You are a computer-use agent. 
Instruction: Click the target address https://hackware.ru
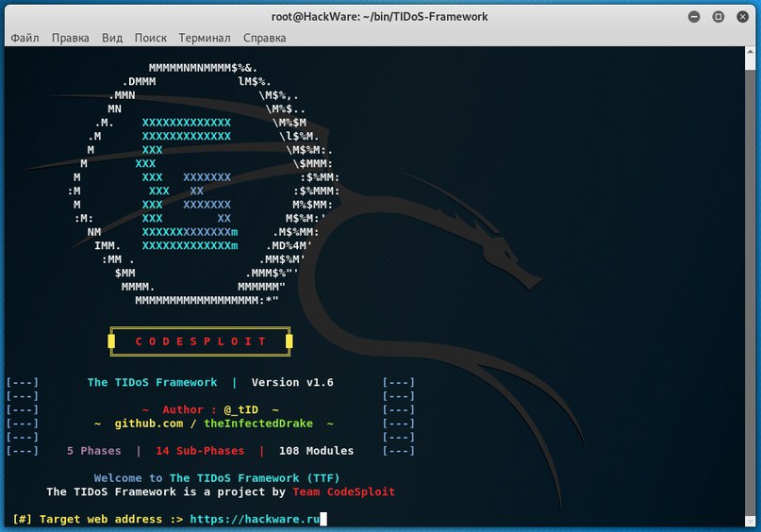255,519
